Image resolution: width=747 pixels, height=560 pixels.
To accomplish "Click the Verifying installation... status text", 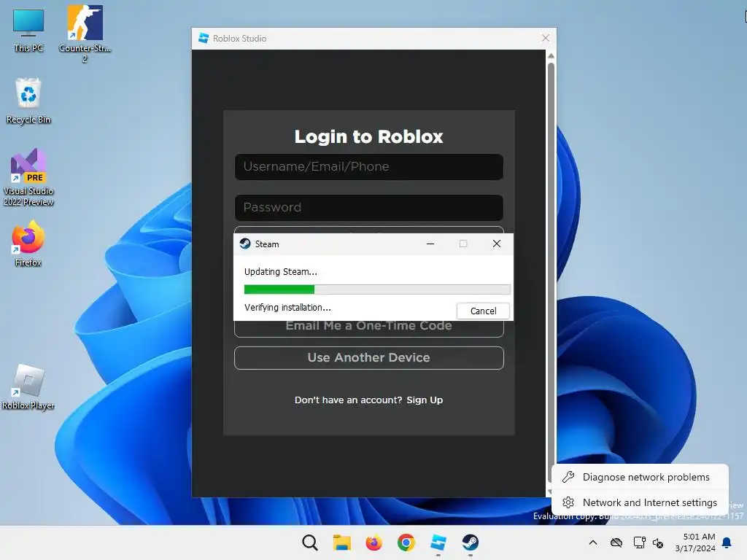I will point(287,307).
